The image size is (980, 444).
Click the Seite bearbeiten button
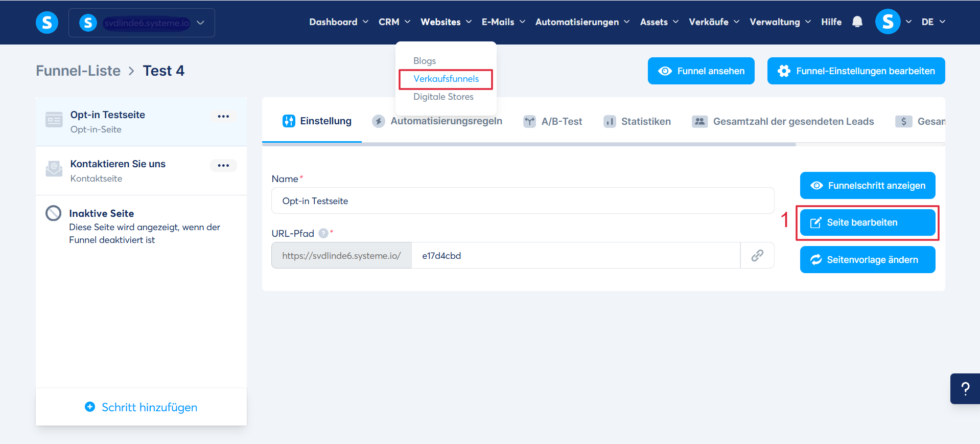coord(868,223)
